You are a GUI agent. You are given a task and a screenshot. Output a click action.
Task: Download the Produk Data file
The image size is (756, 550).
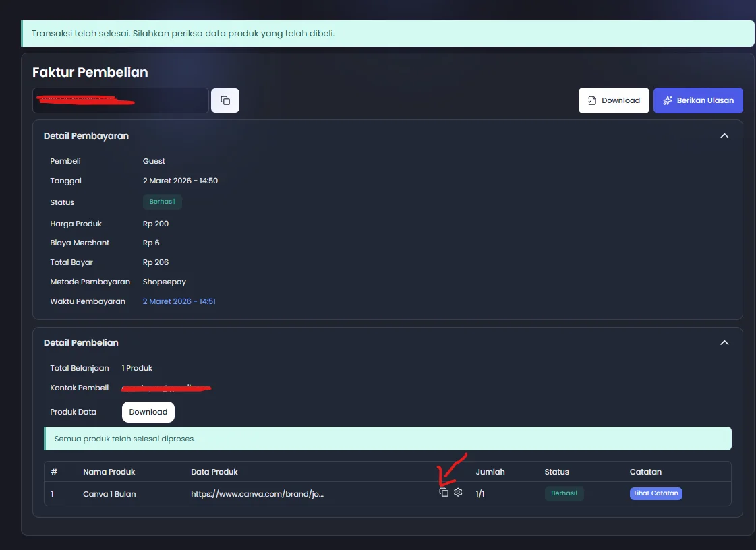click(148, 412)
